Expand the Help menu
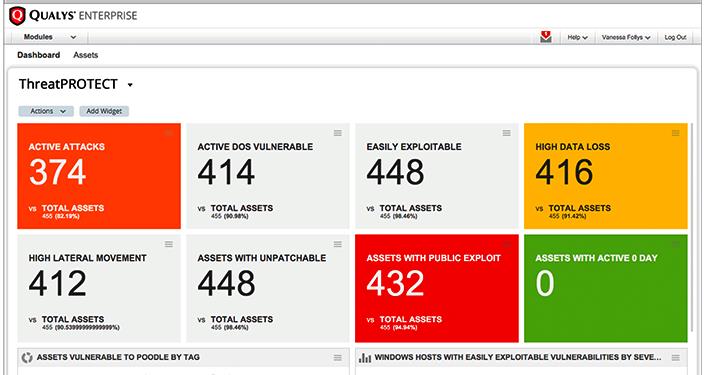707x375 pixels. [x=578, y=37]
